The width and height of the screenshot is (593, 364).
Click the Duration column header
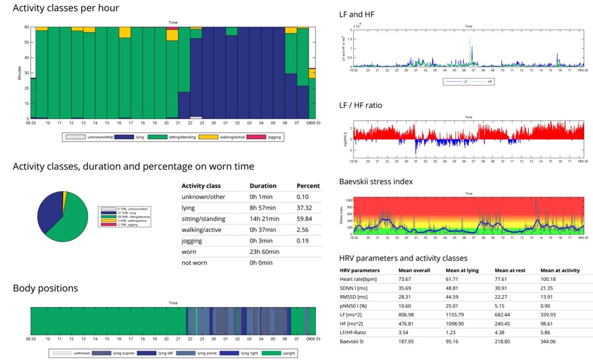pyautogui.click(x=263, y=186)
